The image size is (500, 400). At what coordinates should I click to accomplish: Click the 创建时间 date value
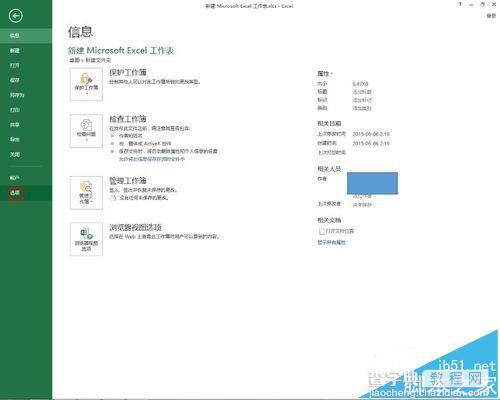point(371,143)
